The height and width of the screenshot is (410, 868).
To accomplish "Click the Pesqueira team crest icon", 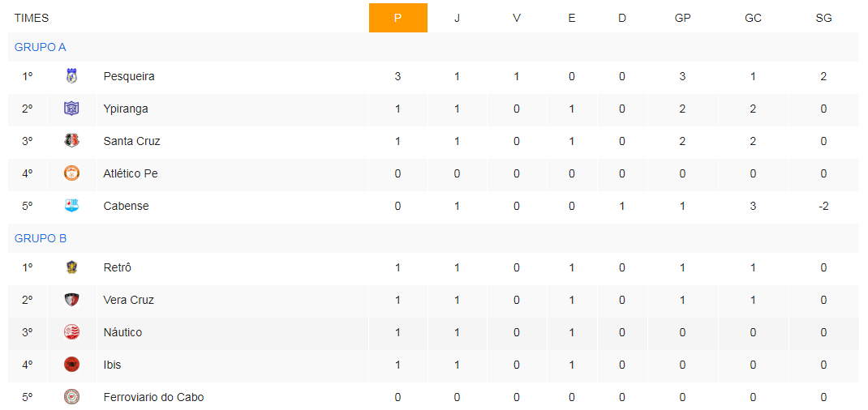I will click(x=72, y=76).
